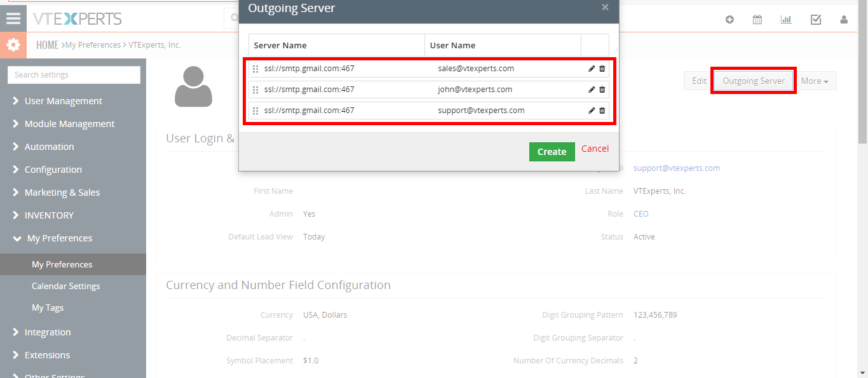Viewport: 868px width, 378px height.
Task: Click the green Create button
Action: coord(552,152)
